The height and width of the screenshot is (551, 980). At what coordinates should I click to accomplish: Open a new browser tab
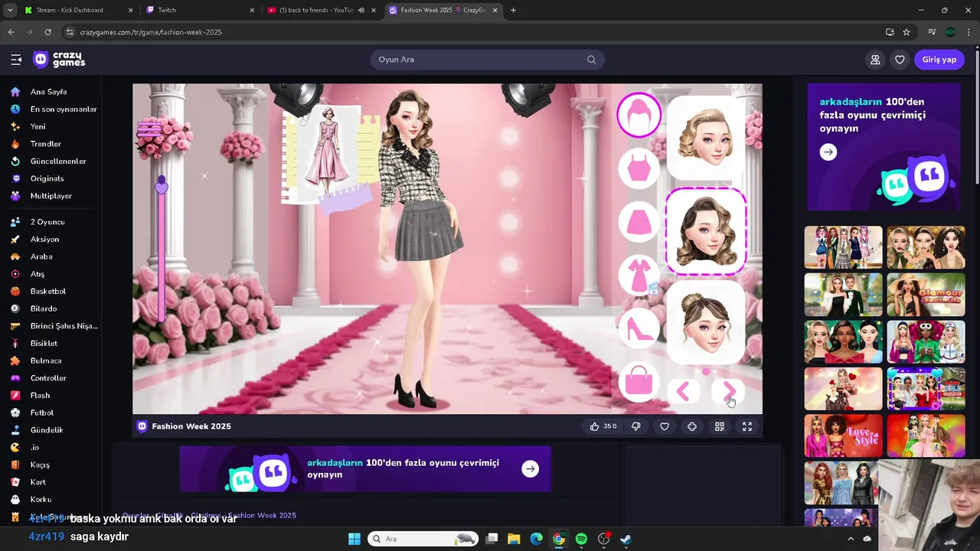[513, 10]
